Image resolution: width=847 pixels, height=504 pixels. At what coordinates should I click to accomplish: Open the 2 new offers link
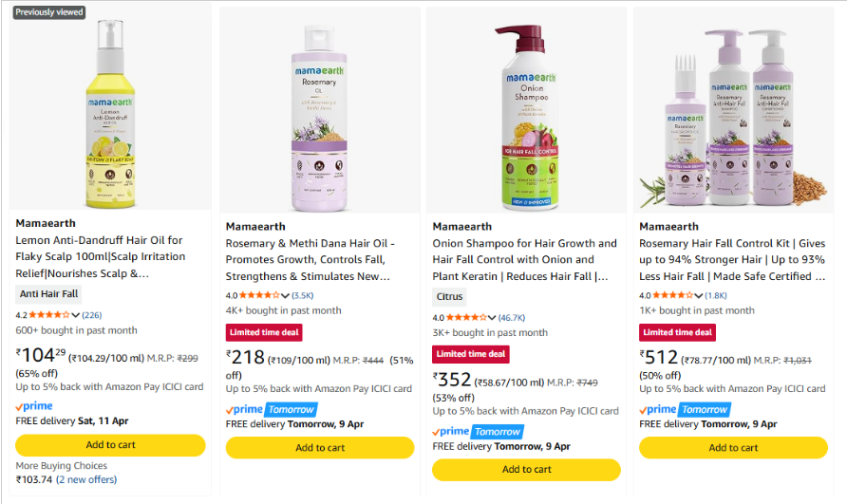(86, 480)
